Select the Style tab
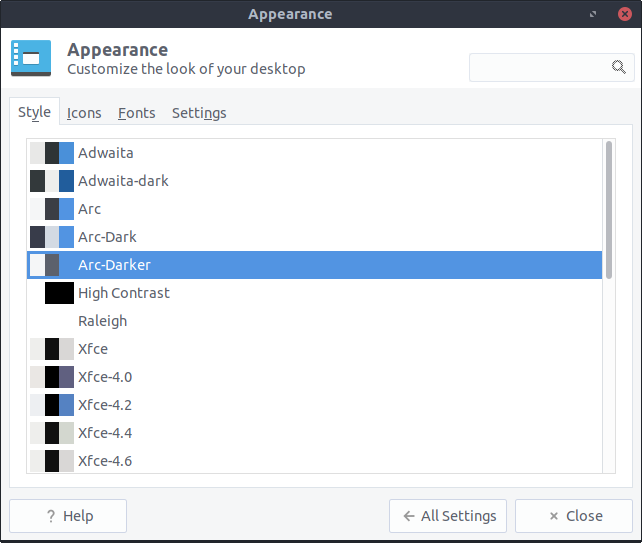The height and width of the screenshot is (543, 642). [34, 113]
